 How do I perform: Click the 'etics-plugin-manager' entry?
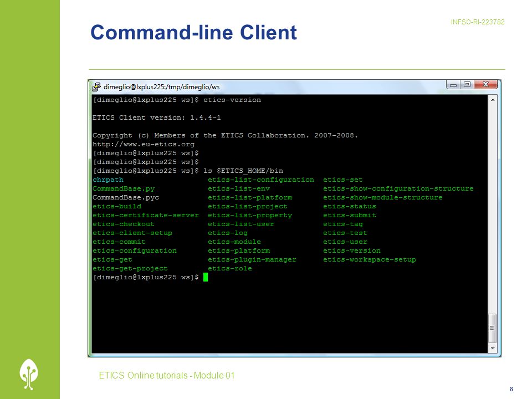252,259
